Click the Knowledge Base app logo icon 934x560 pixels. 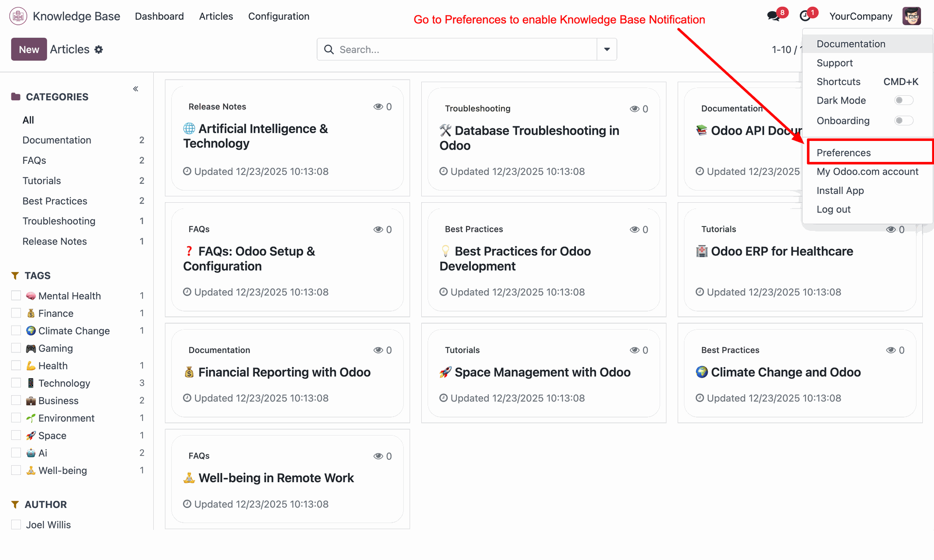click(18, 16)
